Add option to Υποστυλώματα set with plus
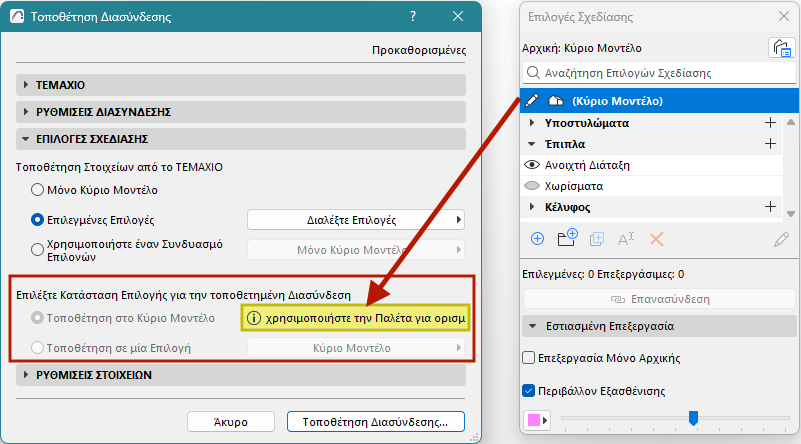The height and width of the screenshot is (444, 801). (770, 123)
